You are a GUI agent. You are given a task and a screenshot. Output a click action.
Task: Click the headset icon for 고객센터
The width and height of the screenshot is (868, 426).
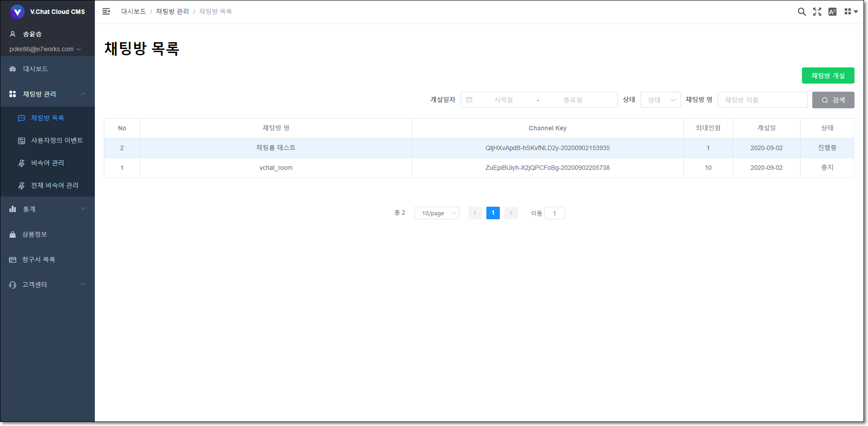point(13,285)
